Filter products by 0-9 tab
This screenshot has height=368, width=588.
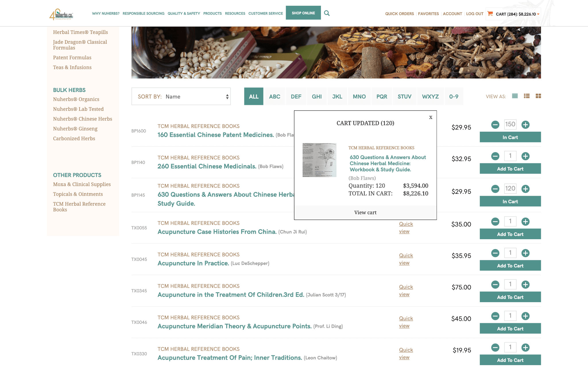[x=454, y=96]
